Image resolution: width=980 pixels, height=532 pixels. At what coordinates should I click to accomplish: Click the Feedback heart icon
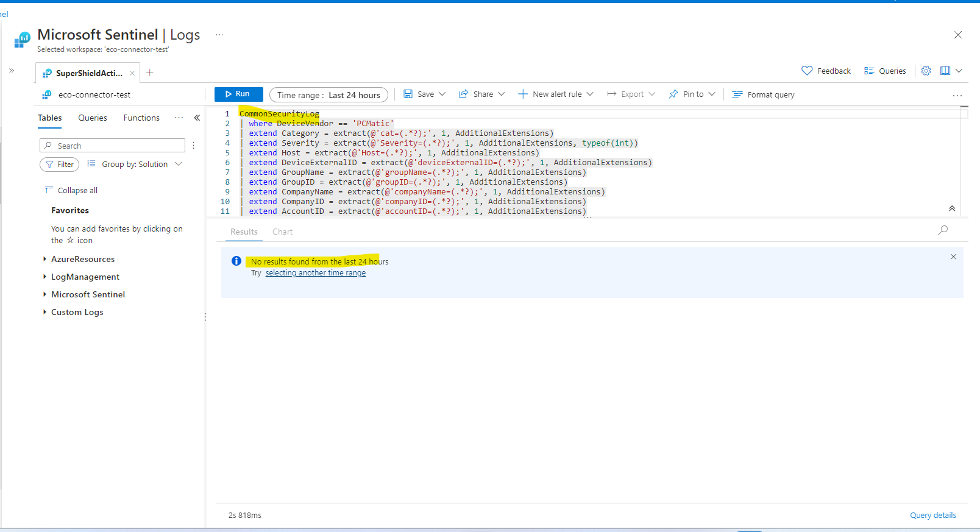pos(807,71)
